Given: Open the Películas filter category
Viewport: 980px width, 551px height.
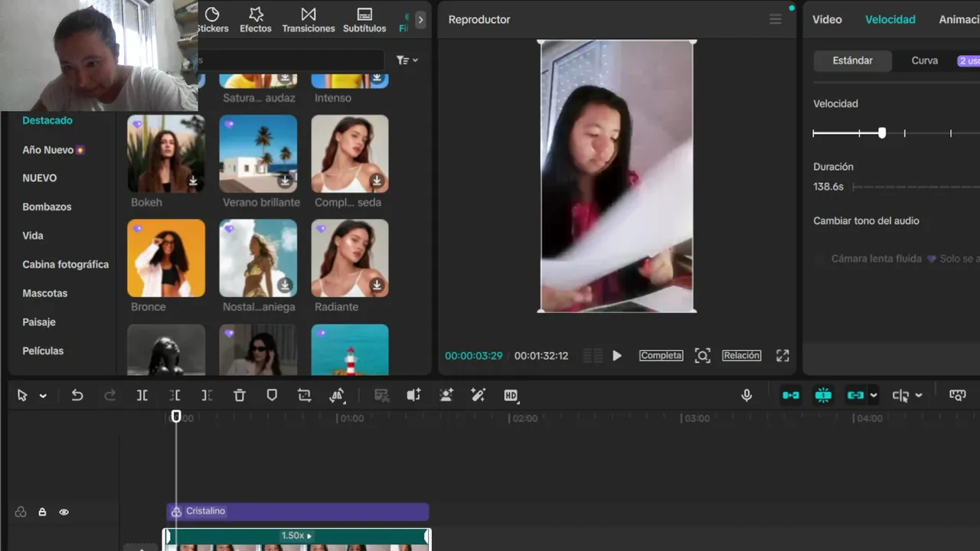Looking at the screenshot, I should click(43, 351).
